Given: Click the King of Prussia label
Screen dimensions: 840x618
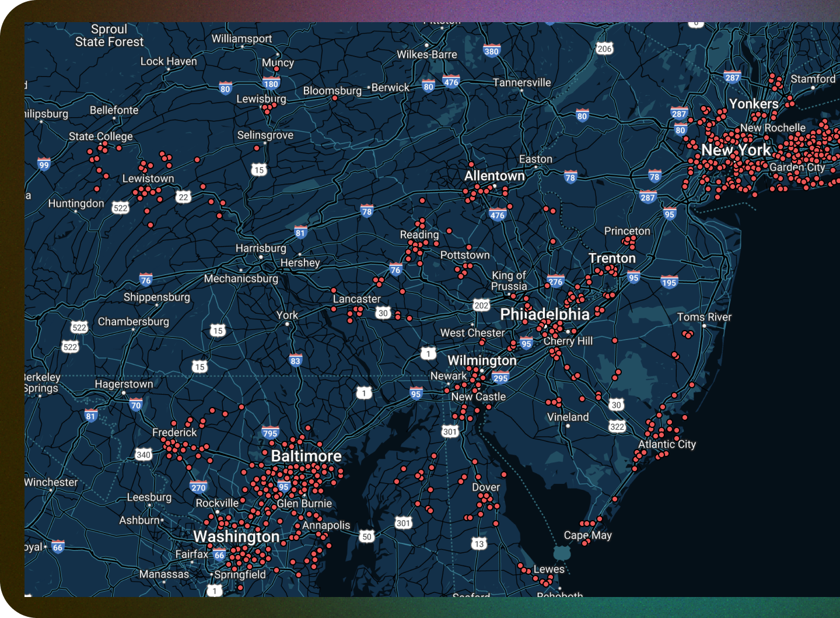Looking at the screenshot, I should [x=509, y=280].
